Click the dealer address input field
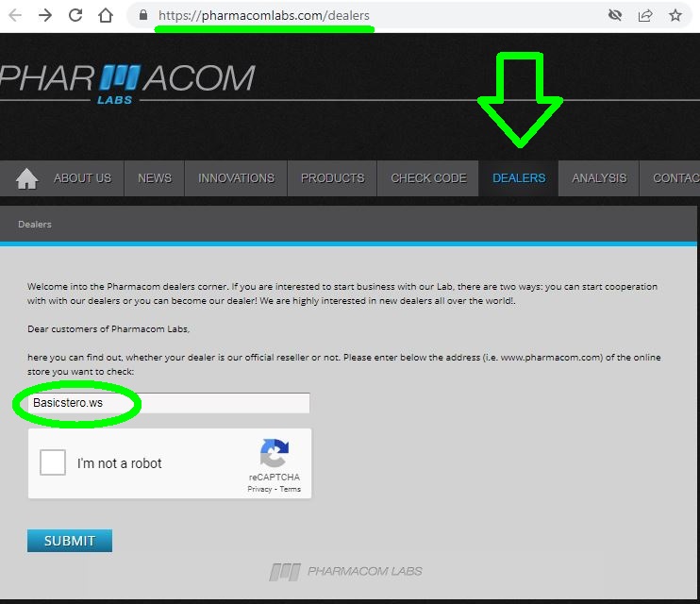The image size is (700, 604). 169,403
